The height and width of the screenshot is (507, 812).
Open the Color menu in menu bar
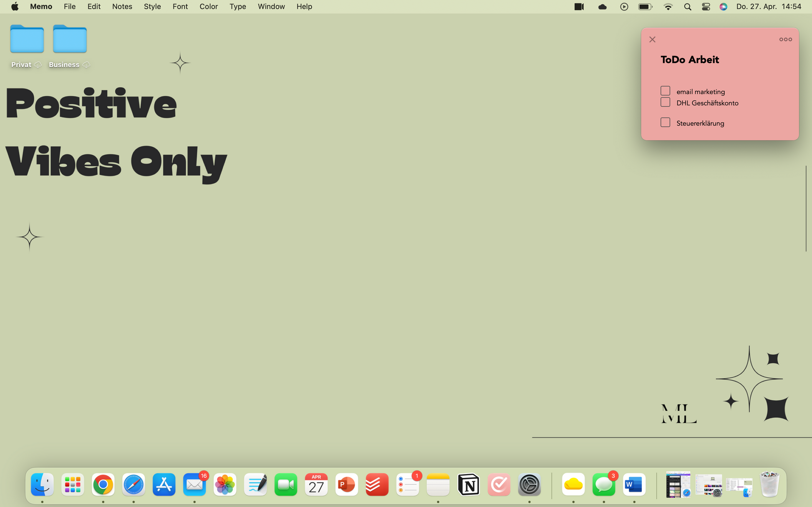[208, 7]
